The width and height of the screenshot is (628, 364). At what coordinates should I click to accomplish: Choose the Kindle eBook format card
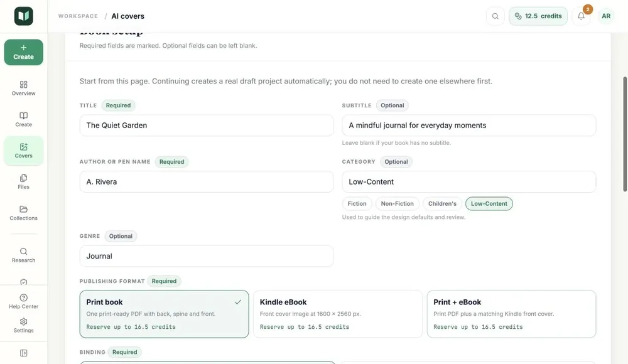pyautogui.click(x=338, y=314)
